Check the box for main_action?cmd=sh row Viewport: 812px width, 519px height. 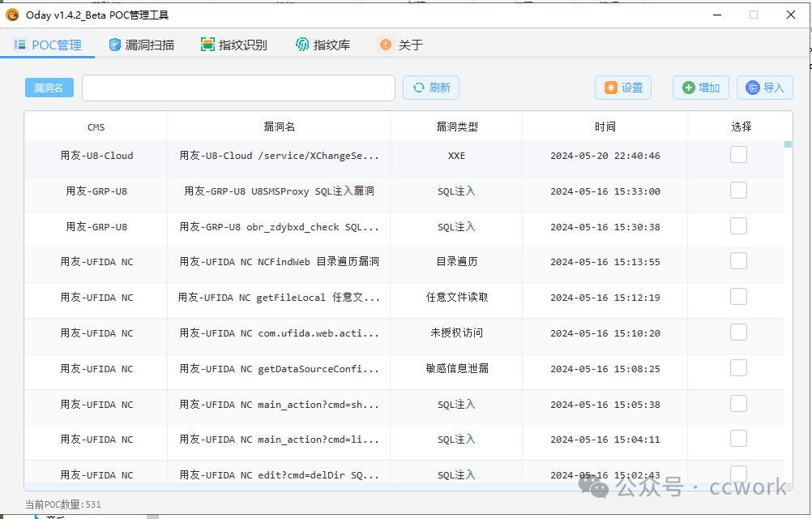click(738, 404)
